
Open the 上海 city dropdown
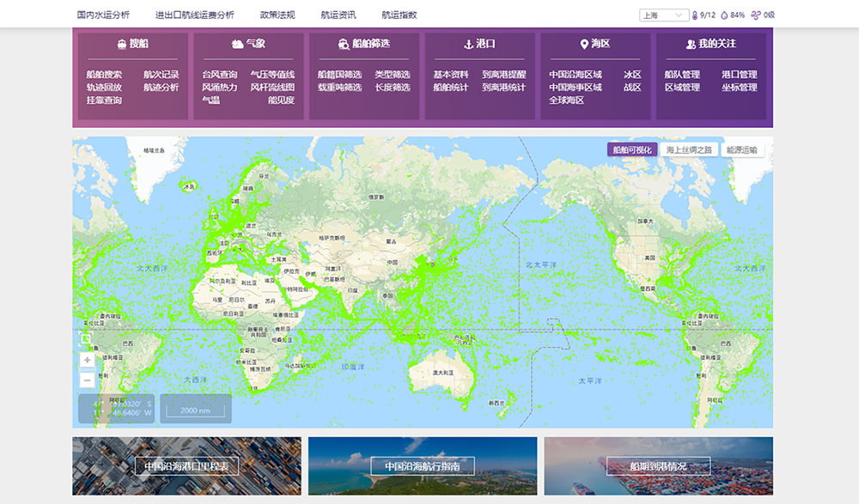664,15
